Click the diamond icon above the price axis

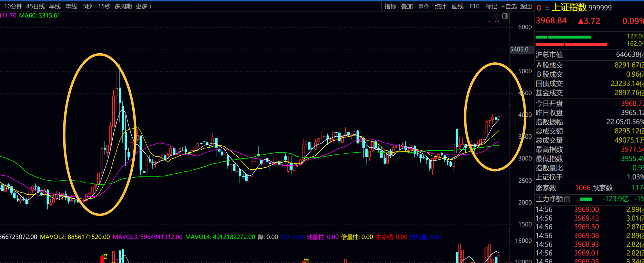(x=496, y=16)
